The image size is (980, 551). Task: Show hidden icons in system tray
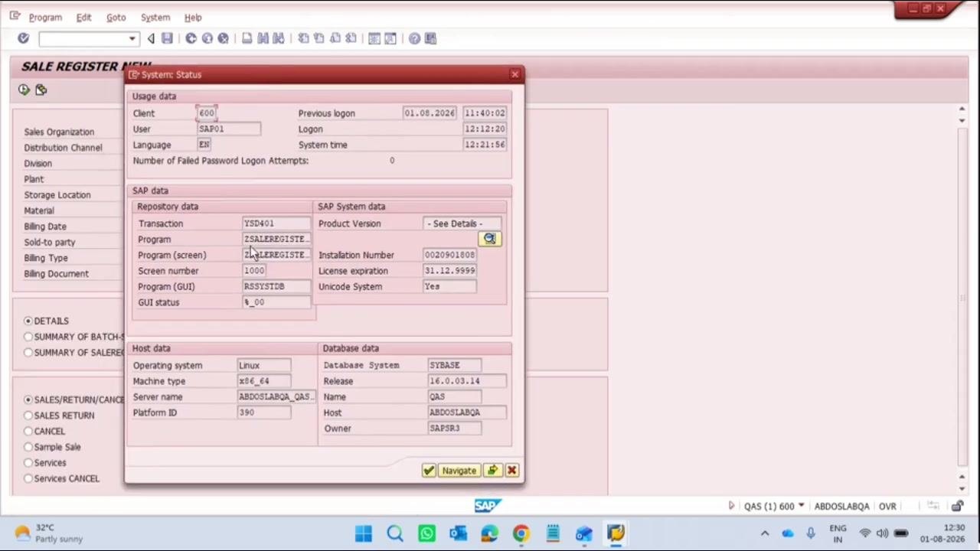[764, 533]
